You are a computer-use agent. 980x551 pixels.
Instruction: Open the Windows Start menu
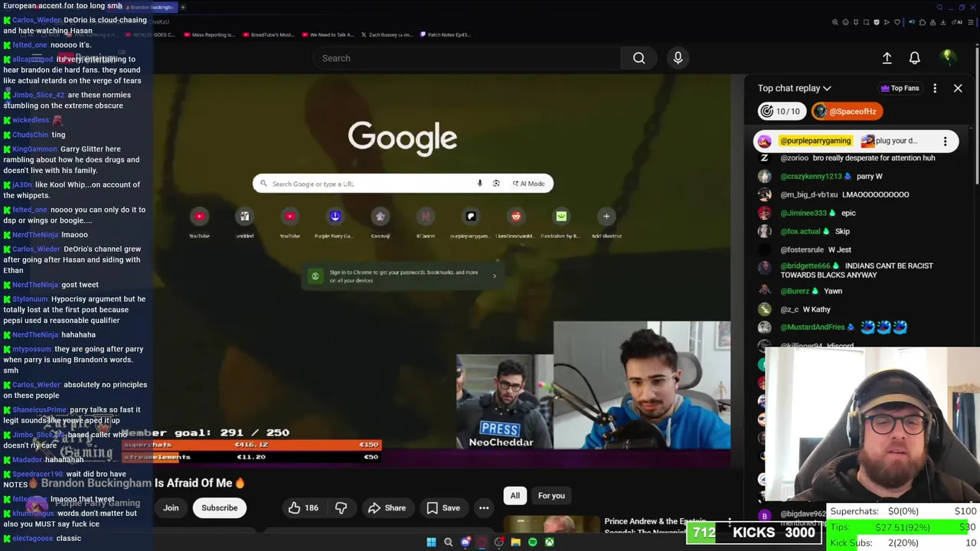click(x=431, y=543)
